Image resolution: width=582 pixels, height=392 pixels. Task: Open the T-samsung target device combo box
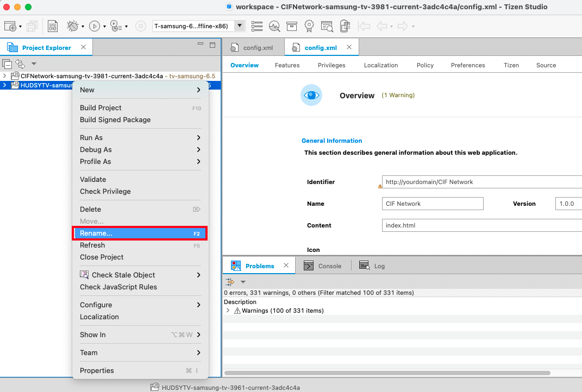click(x=198, y=26)
